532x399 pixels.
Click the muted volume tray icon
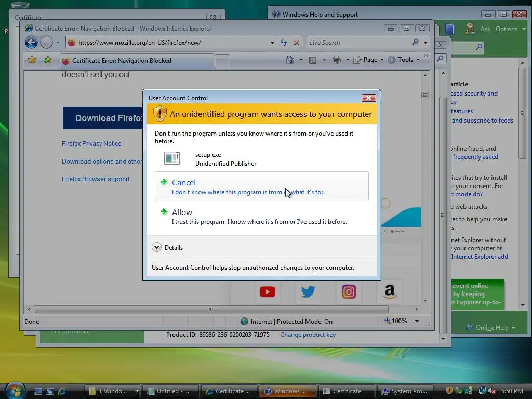pyautogui.click(x=492, y=391)
